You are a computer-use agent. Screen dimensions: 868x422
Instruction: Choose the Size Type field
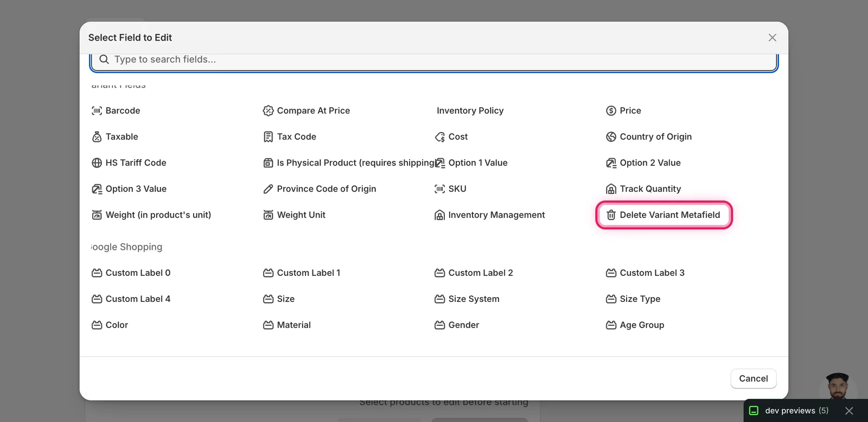[633, 299]
